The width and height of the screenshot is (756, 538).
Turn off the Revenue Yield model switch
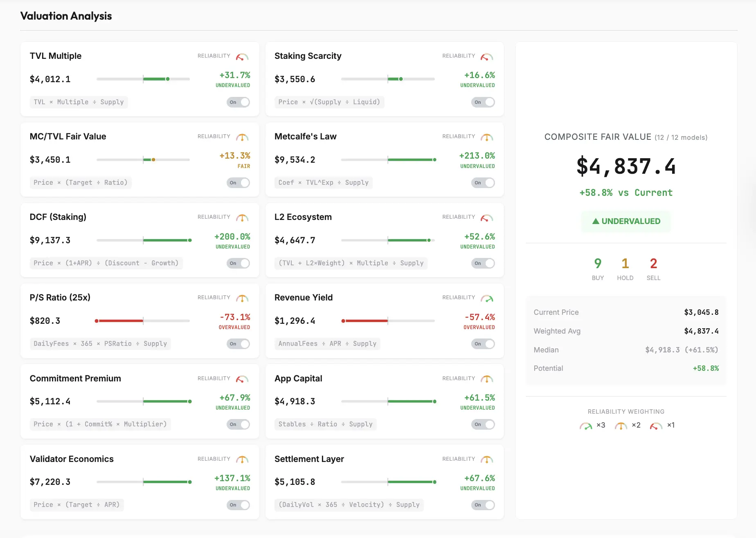[x=483, y=344]
